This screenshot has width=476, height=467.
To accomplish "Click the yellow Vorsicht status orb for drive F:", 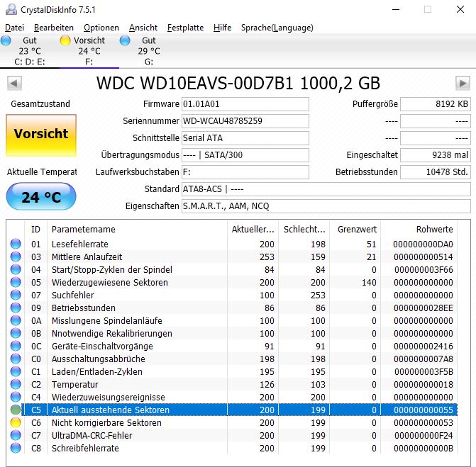I will (65, 40).
